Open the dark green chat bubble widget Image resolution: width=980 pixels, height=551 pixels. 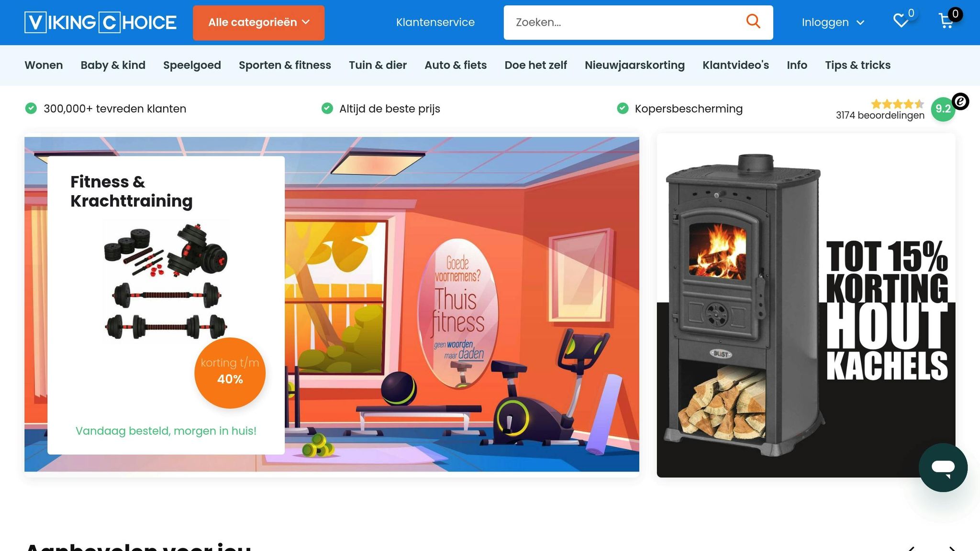(943, 467)
